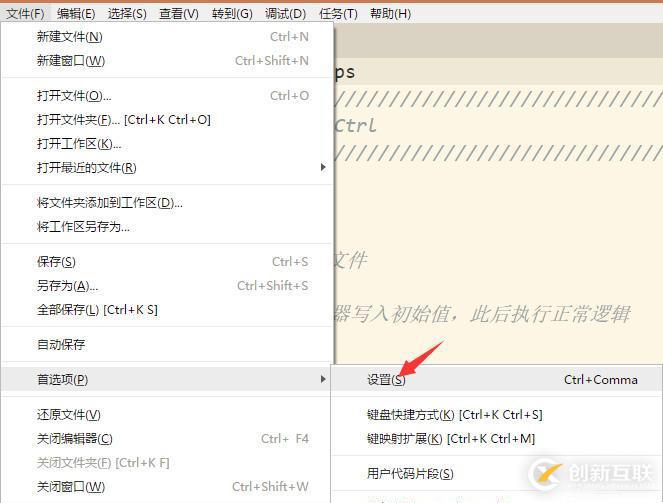Select 关闭编辑器(C) menu entry
Screen dimensions: 663x503
(167, 439)
